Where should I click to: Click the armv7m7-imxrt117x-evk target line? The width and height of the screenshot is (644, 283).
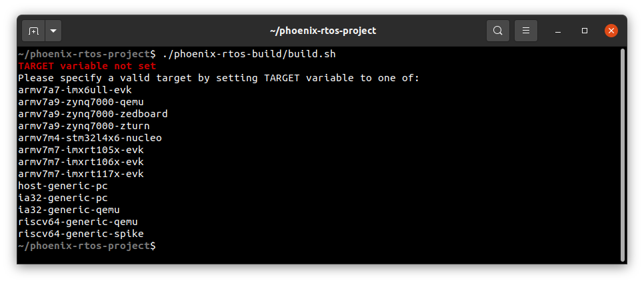81,174
